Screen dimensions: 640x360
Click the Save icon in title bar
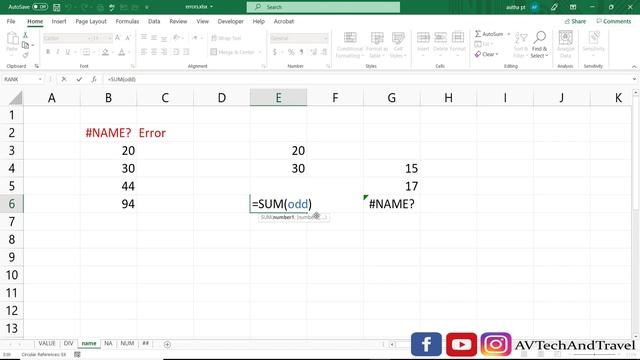(57, 7)
